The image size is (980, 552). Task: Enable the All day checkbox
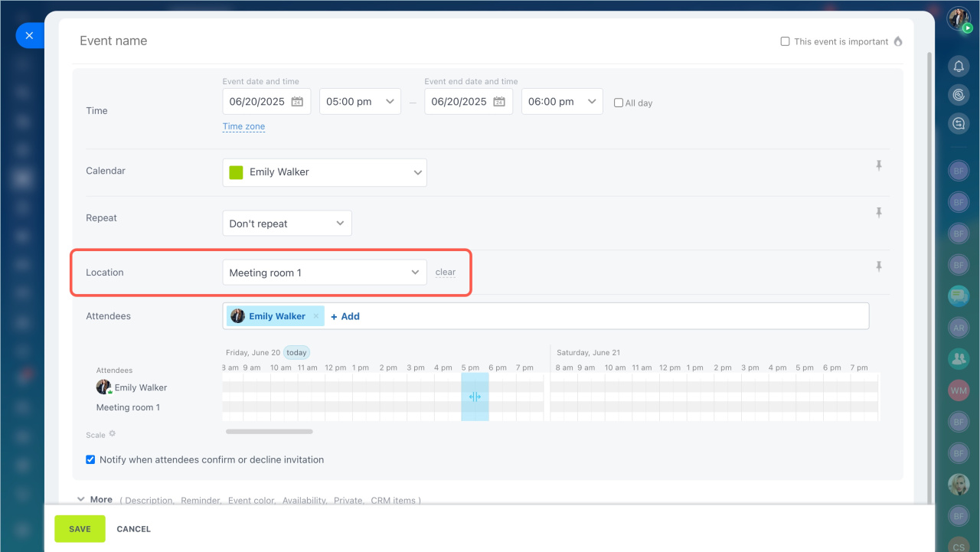pos(619,103)
